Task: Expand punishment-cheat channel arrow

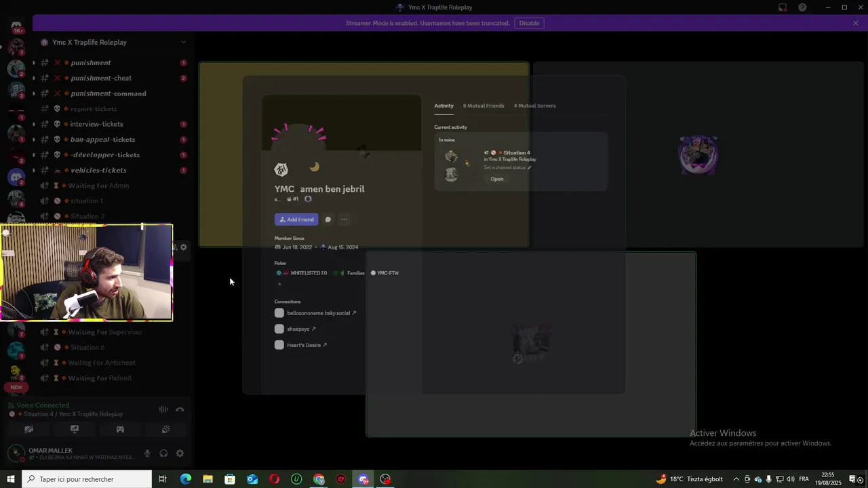Action: [33, 78]
